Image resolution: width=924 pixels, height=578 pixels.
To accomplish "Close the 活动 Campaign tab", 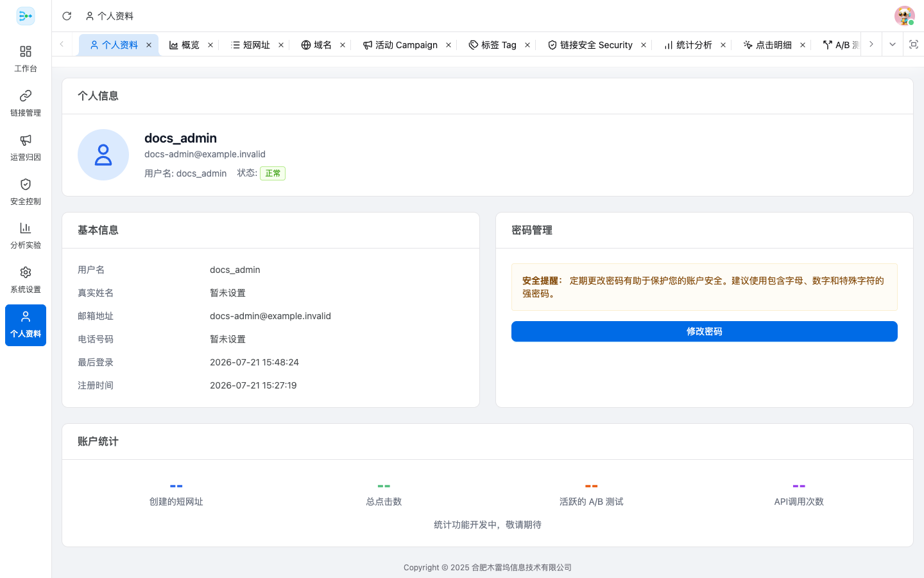I will [449, 45].
